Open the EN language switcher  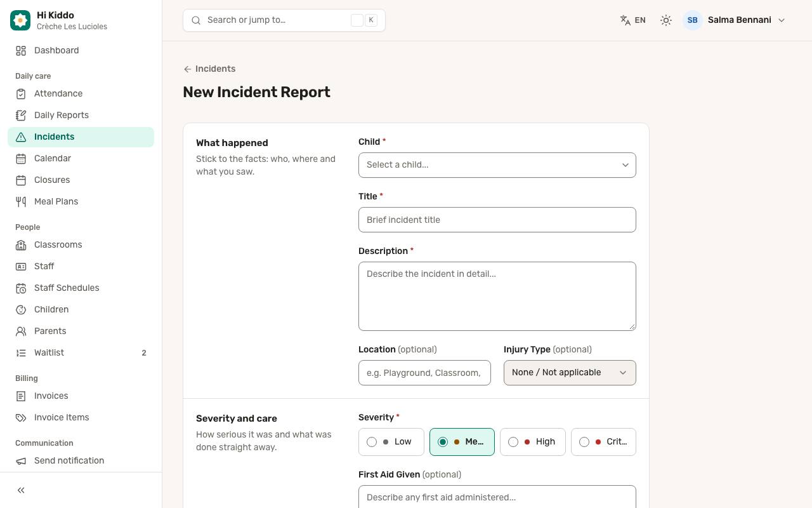tap(632, 20)
